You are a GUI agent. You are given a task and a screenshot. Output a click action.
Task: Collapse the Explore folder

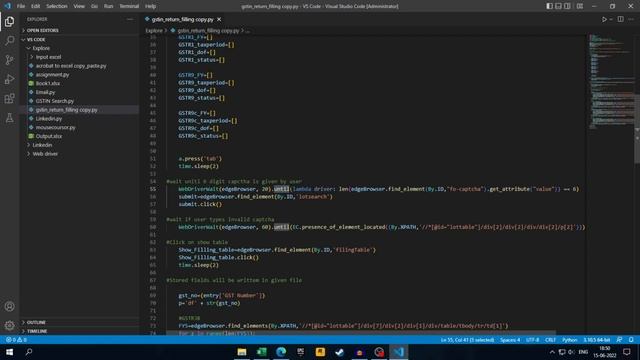click(x=80, y=48)
